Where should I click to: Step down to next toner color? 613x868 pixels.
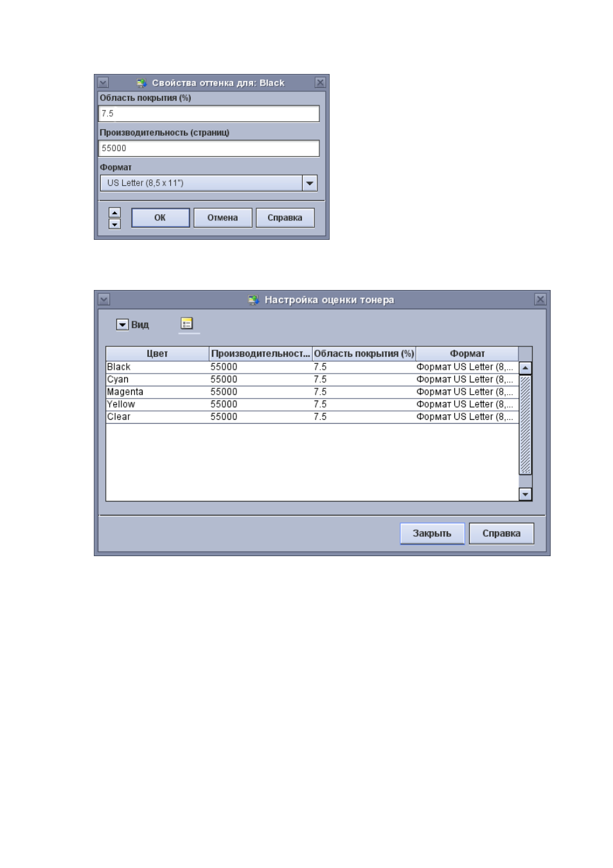click(114, 224)
